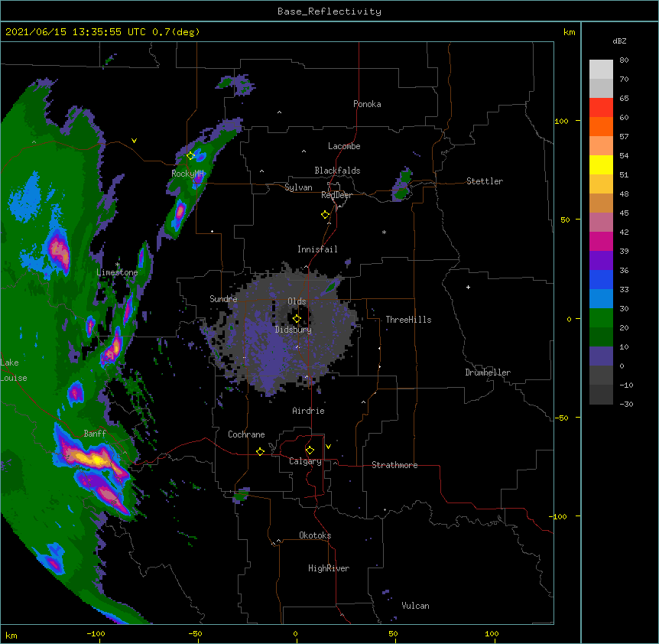
Task: Click the RedDeer city label
Action: point(336,195)
